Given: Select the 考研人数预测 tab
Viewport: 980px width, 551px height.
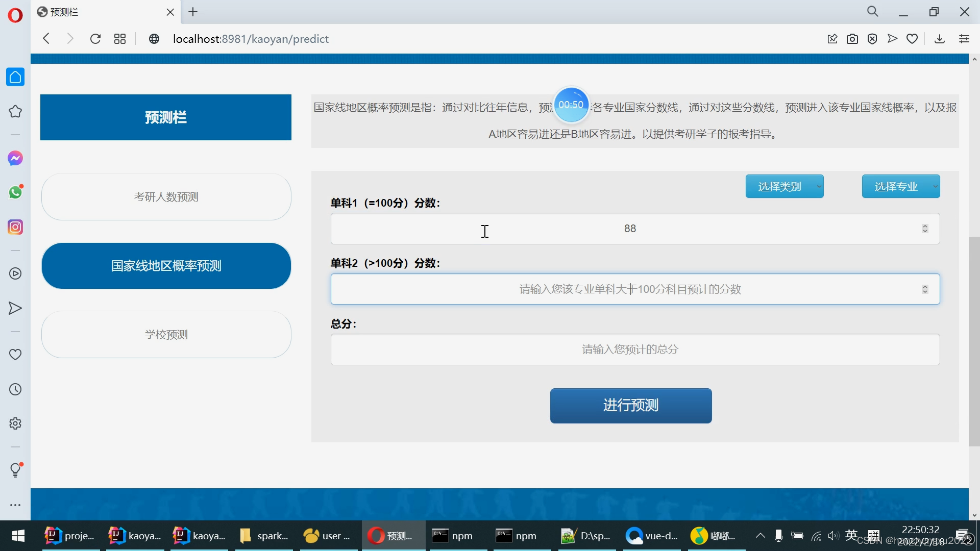Looking at the screenshot, I should tap(166, 197).
